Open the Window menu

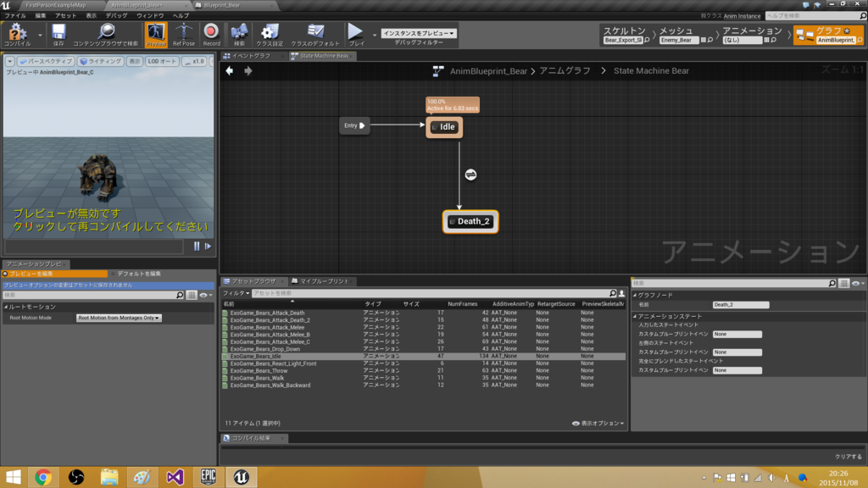(150, 16)
